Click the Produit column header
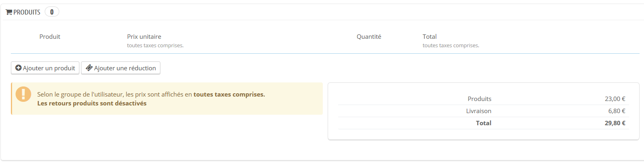 [x=50, y=36]
